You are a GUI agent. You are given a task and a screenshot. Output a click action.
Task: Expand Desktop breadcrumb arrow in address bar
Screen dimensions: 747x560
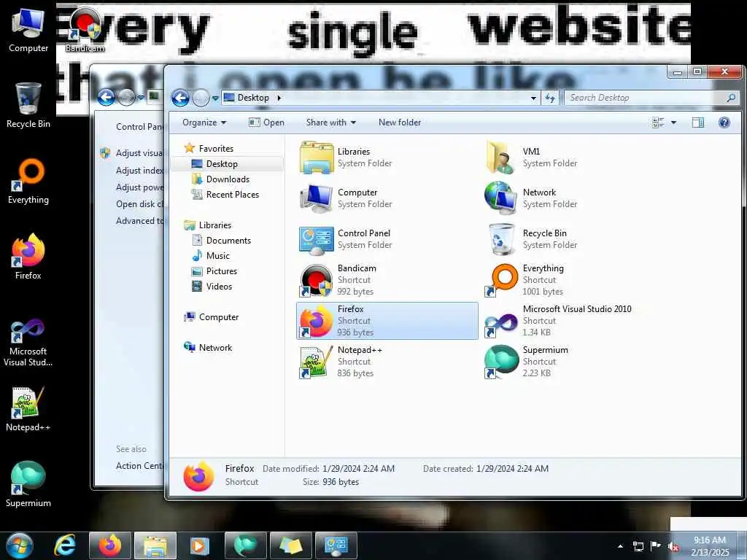(x=279, y=98)
